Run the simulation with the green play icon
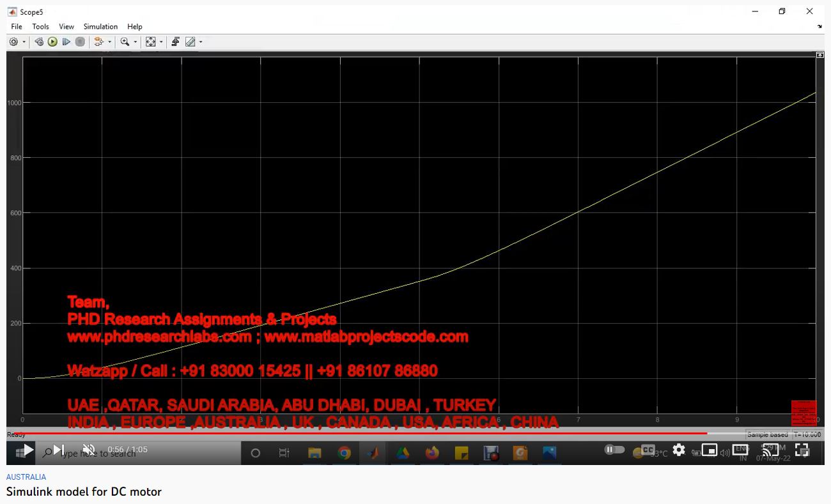Viewport: 831px width, 504px height. coord(52,42)
